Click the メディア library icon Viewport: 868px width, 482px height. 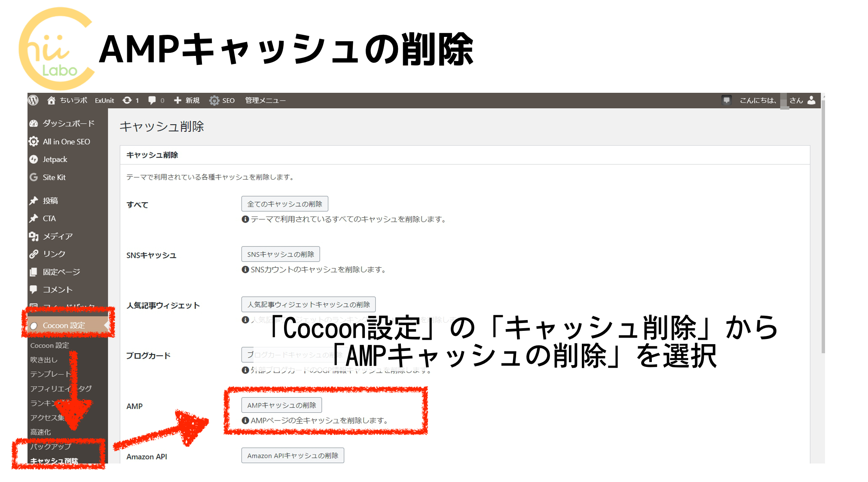tap(34, 236)
